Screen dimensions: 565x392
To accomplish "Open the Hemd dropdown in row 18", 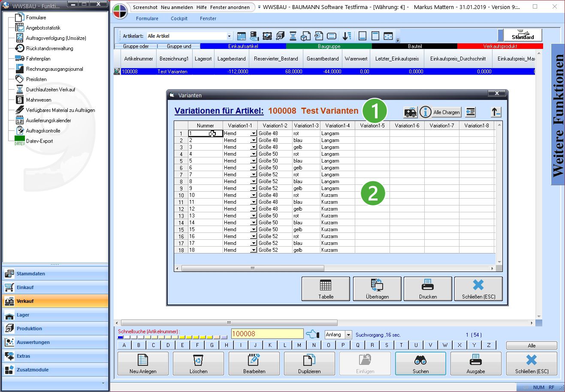I will pos(254,250).
